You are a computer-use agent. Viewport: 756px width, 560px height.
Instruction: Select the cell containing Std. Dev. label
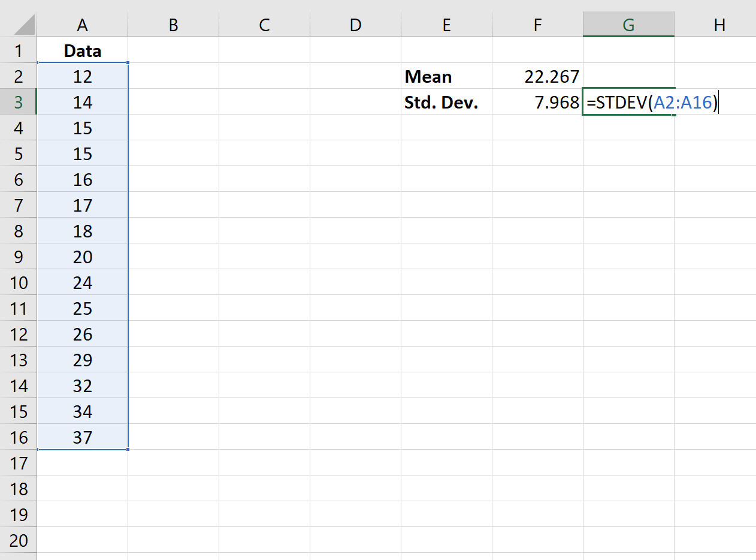pos(446,102)
